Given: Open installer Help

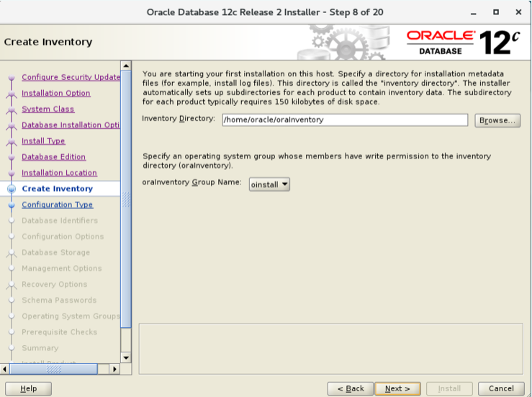Looking at the screenshot, I should (x=29, y=388).
